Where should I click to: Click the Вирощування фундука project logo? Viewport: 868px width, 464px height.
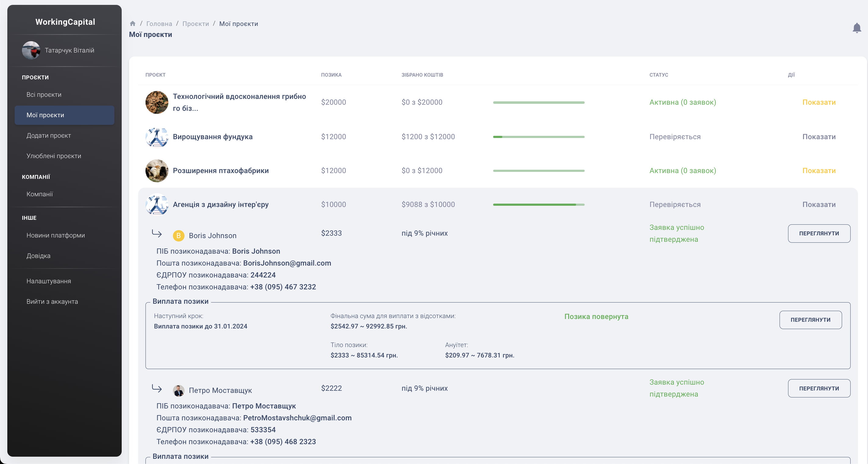[x=157, y=137]
